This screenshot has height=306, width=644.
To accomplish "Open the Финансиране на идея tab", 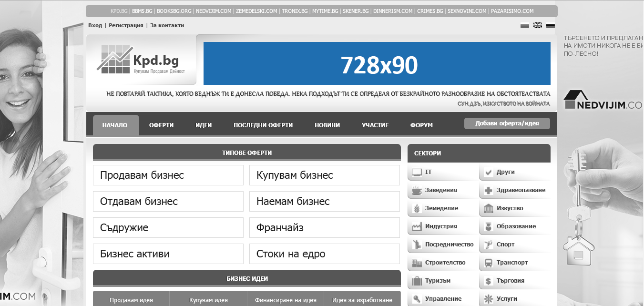I will pyautogui.click(x=286, y=300).
